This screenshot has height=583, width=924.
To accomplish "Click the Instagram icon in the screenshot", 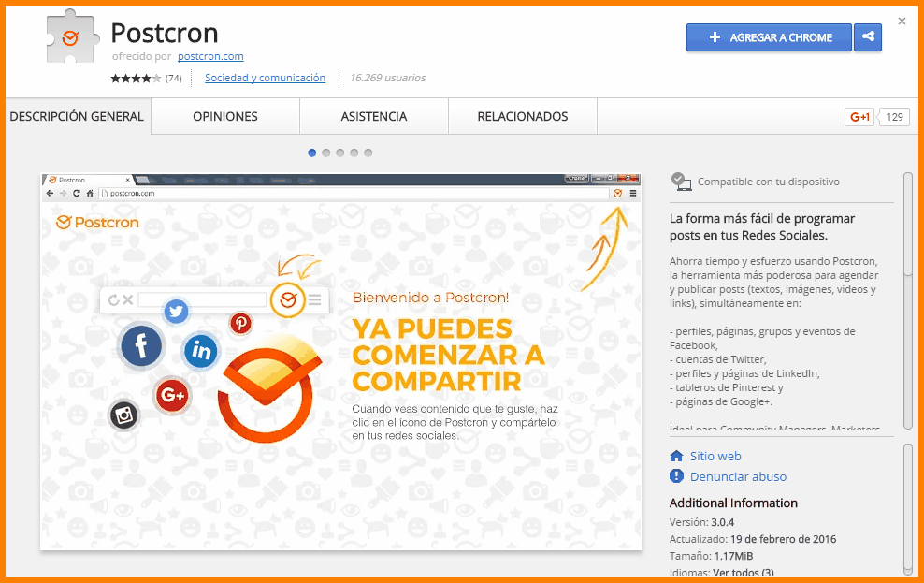I will click(123, 415).
